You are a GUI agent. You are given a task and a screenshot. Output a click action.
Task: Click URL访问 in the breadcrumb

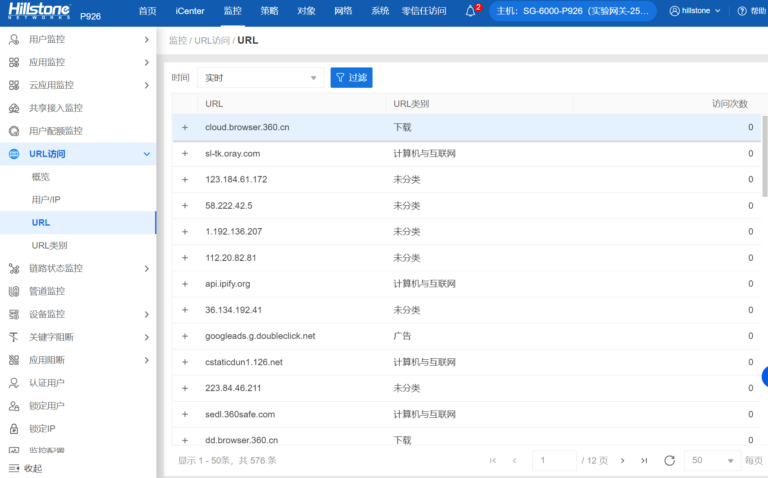[x=212, y=41]
